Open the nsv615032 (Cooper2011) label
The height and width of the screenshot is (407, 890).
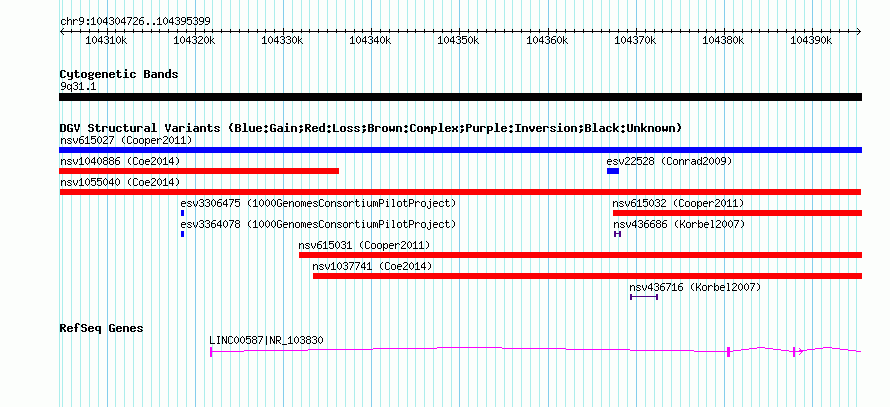[x=678, y=203]
